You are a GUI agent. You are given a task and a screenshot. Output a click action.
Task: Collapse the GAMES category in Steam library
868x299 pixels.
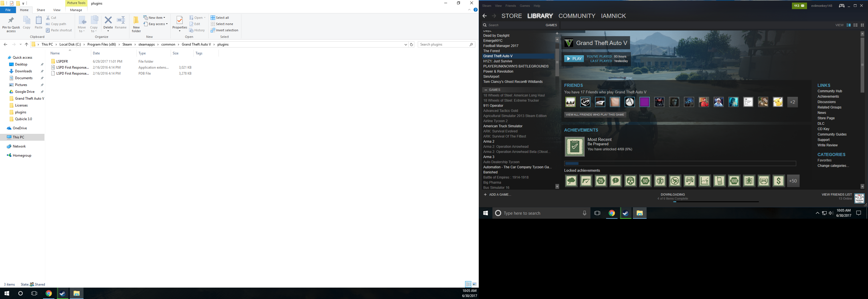[x=486, y=90]
